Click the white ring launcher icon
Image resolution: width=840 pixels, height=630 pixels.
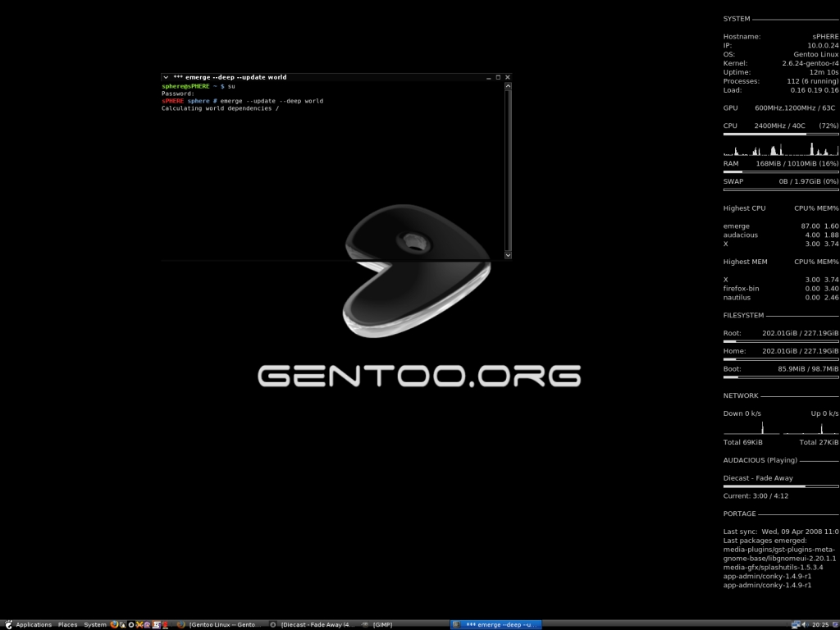(130, 624)
